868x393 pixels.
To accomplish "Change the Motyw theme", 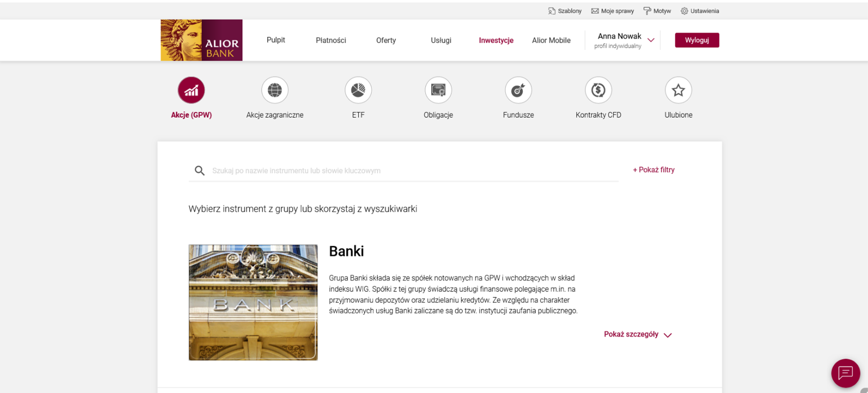I will click(657, 11).
